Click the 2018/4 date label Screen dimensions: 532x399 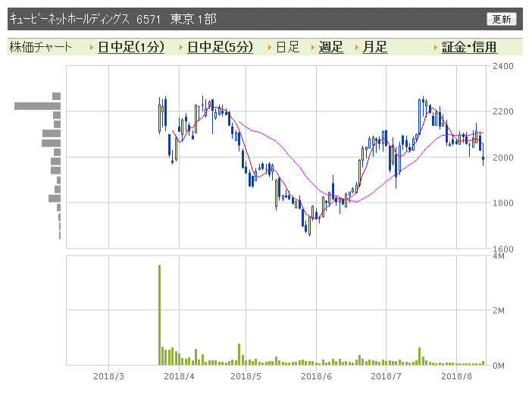pos(179,376)
